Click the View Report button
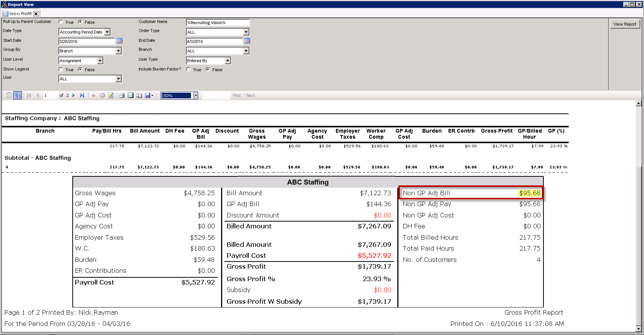The image size is (644, 335). coord(625,24)
